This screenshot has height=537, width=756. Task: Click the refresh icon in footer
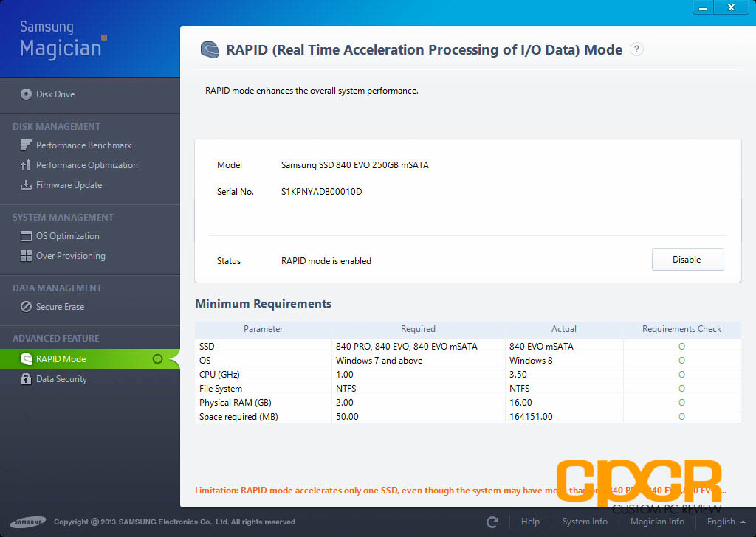click(x=492, y=522)
